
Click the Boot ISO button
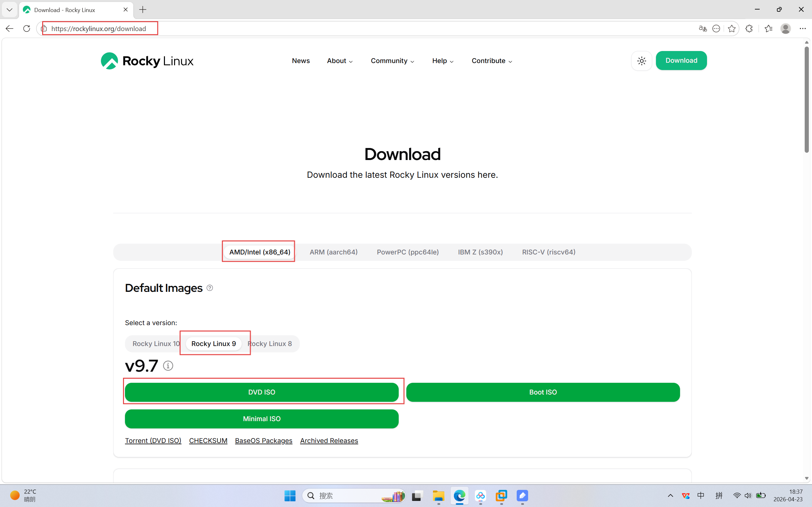(543, 392)
